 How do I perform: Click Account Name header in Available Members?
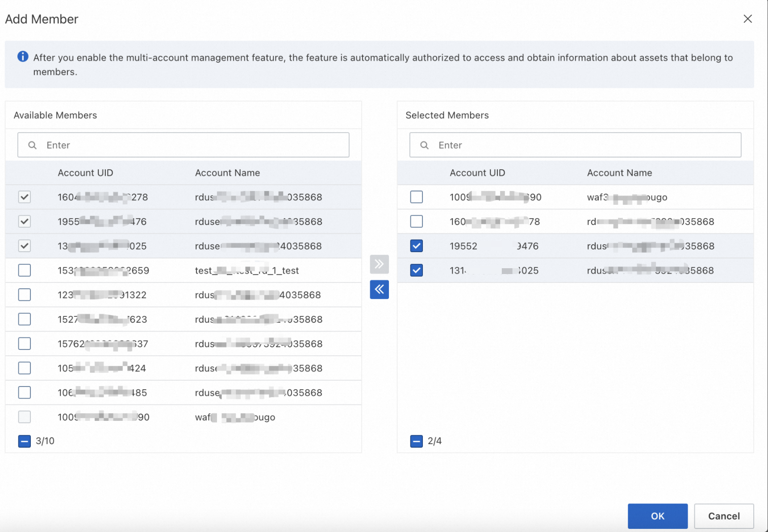pyautogui.click(x=227, y=173)
